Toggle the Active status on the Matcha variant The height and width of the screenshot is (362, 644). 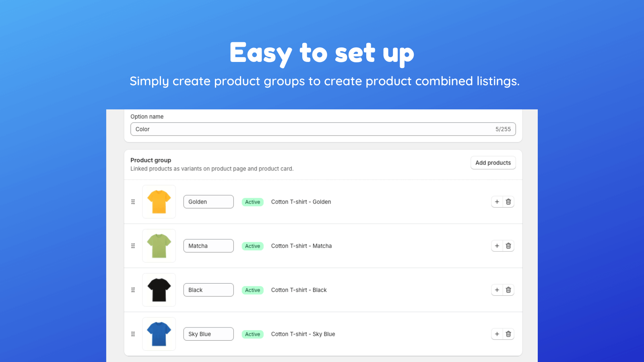(x=252, y=246)
